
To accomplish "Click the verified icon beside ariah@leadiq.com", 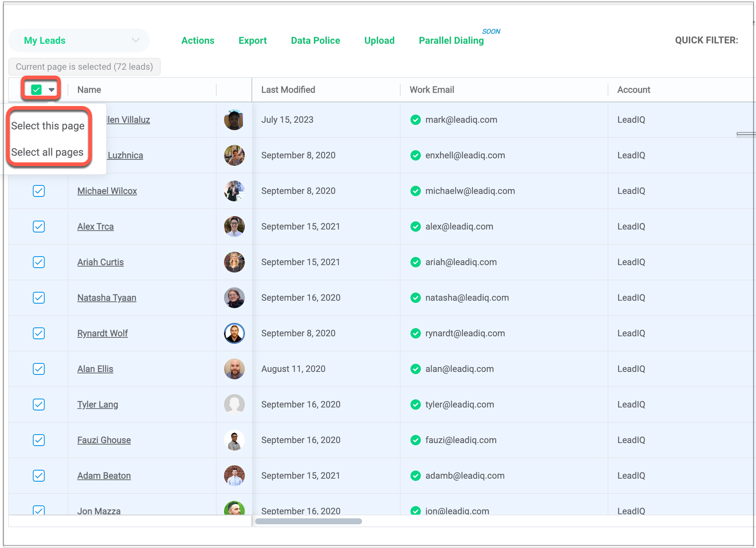I will click(x=415, y=262).
